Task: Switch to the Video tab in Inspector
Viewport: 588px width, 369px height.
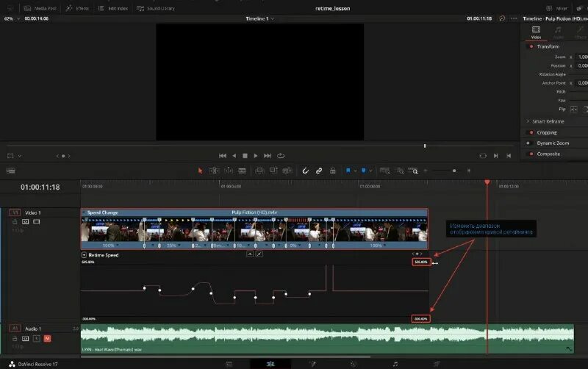Action: [536, 32]
